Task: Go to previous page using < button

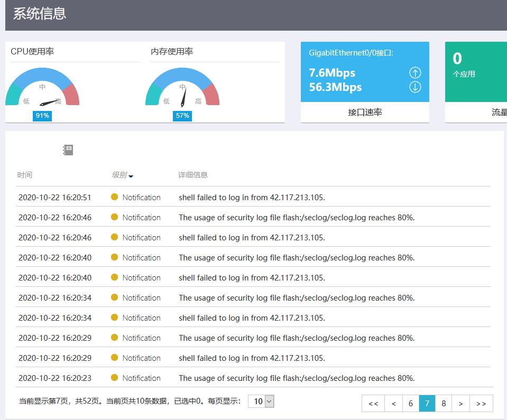Action: tap(393, 403)
